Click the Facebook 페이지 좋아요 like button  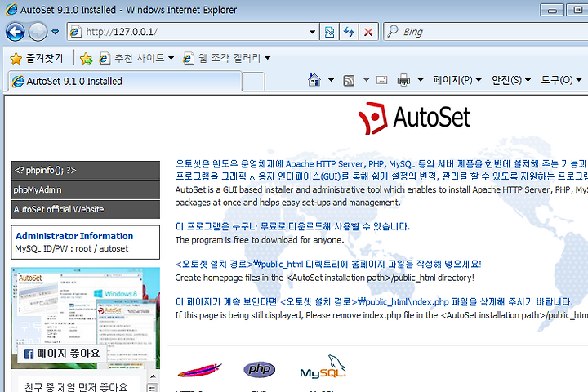pos(62,354)
